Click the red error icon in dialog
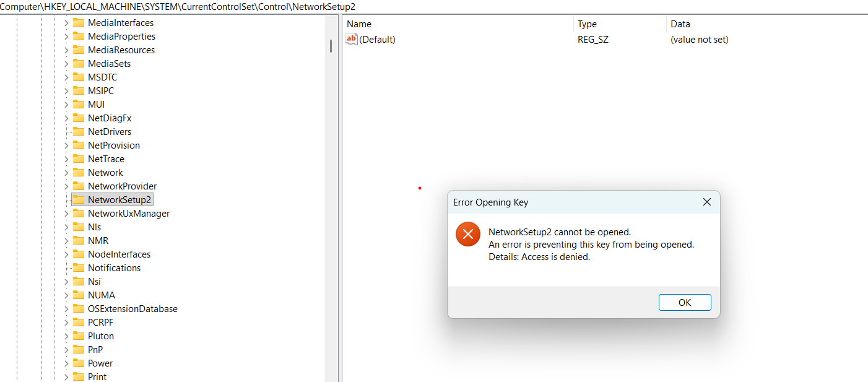Screen dimensions: 868x382 [467, 234]
